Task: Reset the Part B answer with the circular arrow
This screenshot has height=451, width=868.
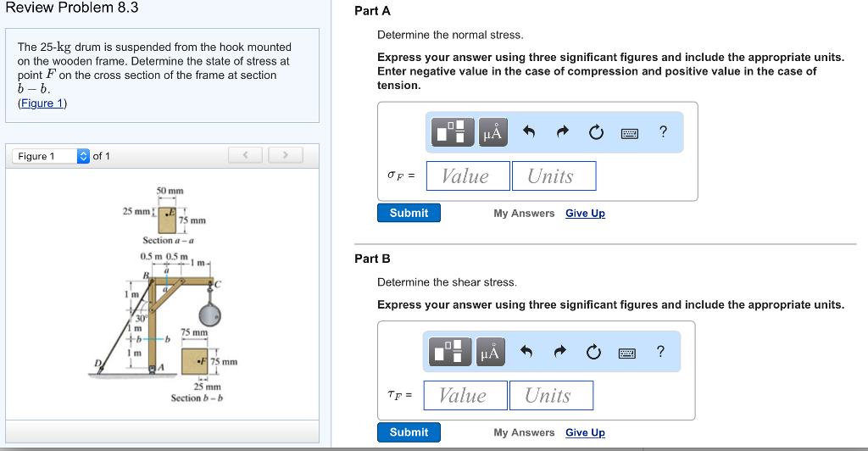Action: tap(593, 352)
